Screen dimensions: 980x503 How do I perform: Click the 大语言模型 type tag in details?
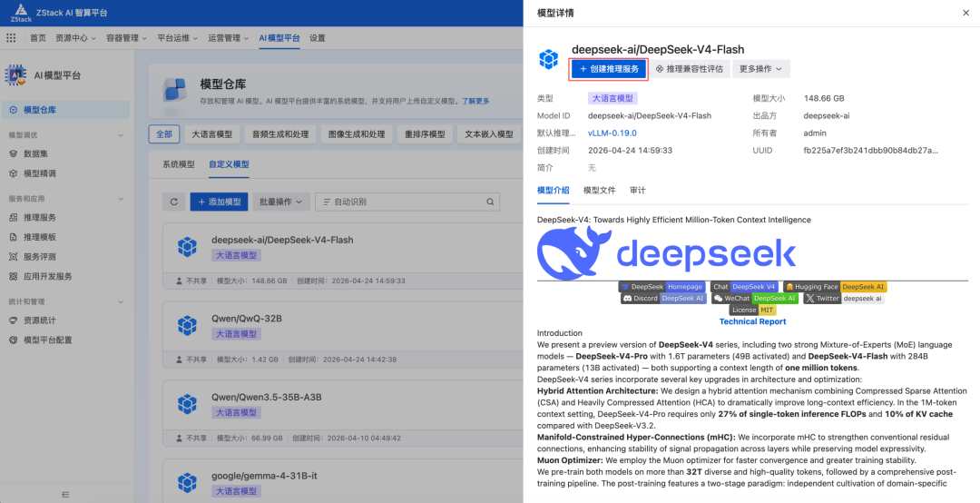(x=612, y=98)
